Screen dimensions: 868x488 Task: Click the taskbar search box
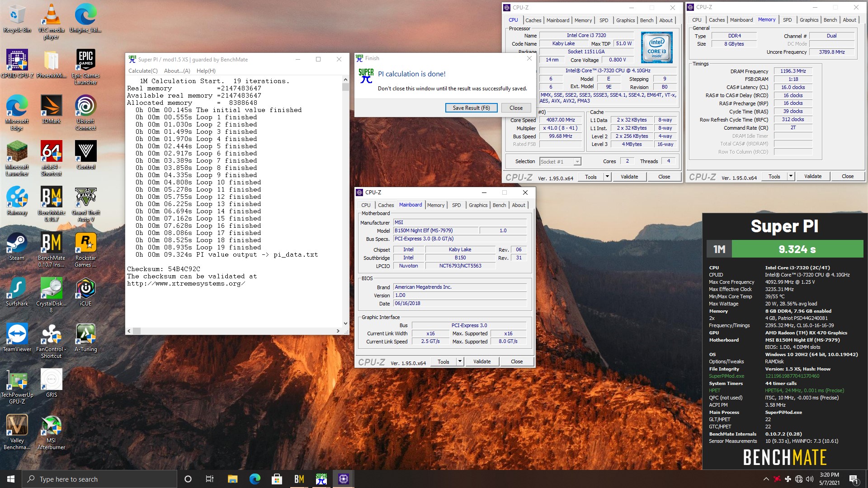99,479
